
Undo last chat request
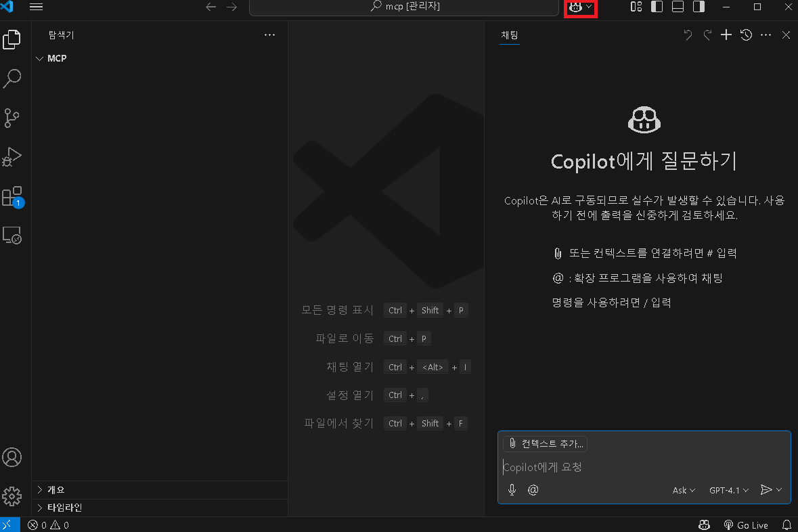tap(688, 35)
